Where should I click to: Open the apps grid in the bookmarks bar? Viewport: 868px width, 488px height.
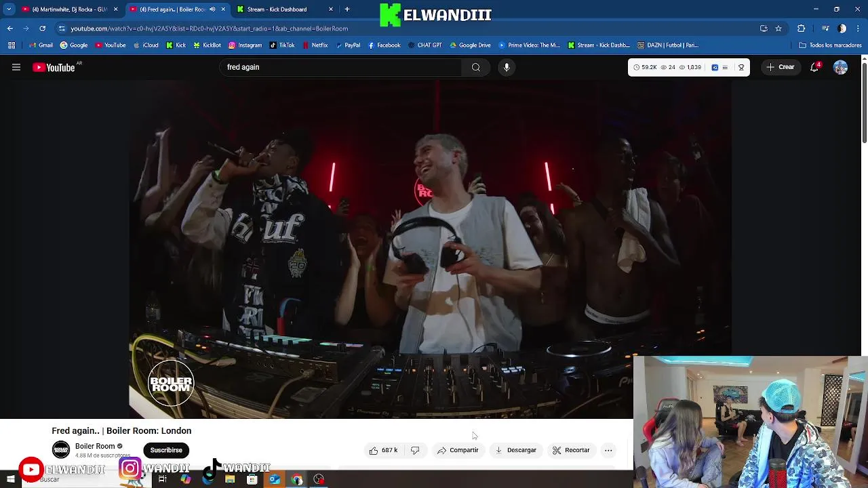12,45
